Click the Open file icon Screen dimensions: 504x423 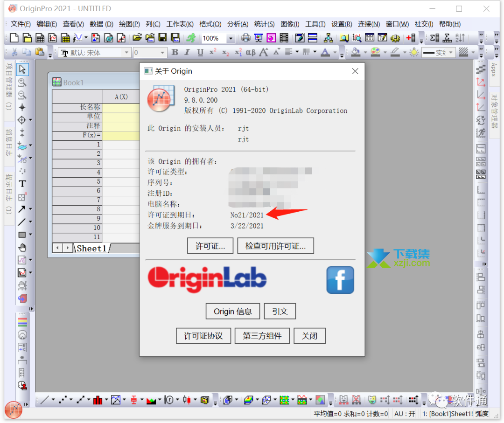(137, 38)
